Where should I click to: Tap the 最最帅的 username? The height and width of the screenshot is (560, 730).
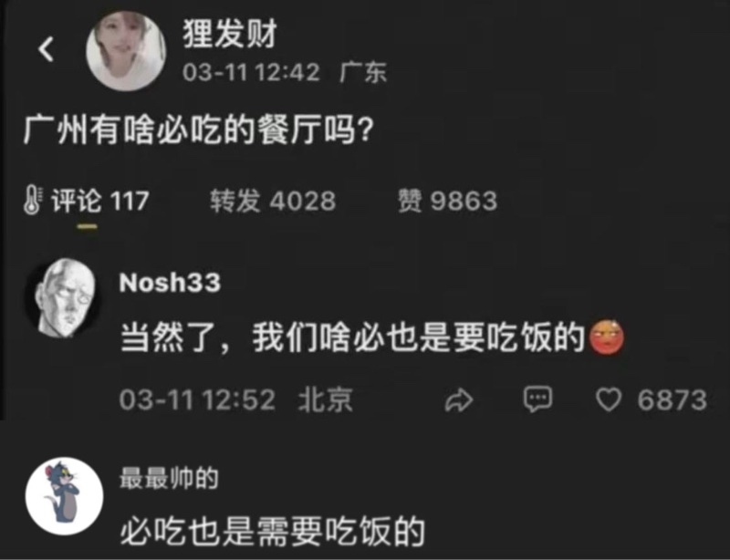[x=169, y=479]
